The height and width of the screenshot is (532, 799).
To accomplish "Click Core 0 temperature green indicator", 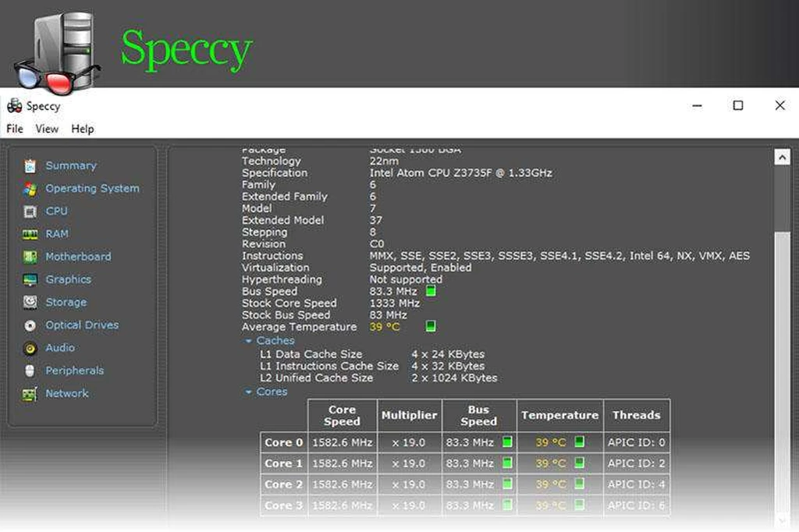I will (580, 442).
